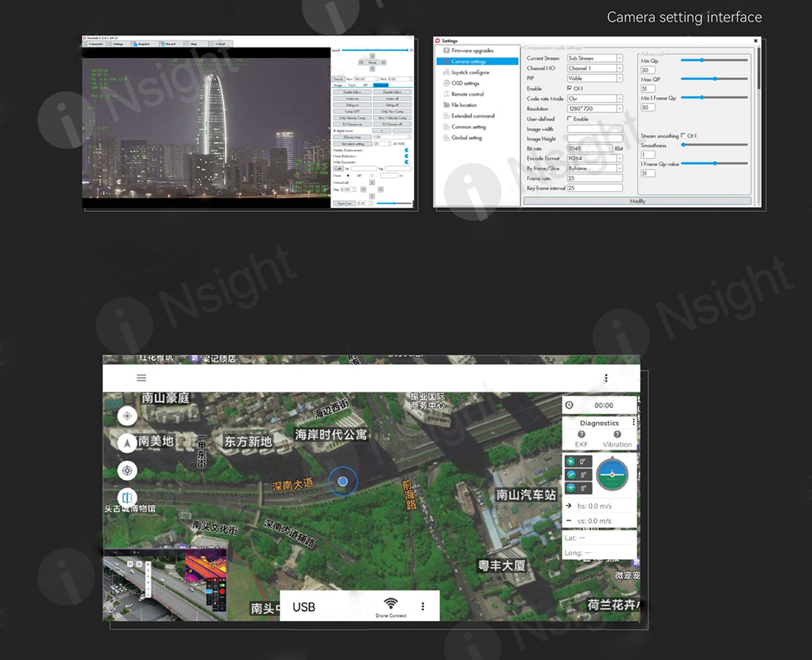Image resolution: width=812 pixels, height=660 pixels.
Task: Click the EKF diagnostics status icon
Action: click(x=581, y=434)
